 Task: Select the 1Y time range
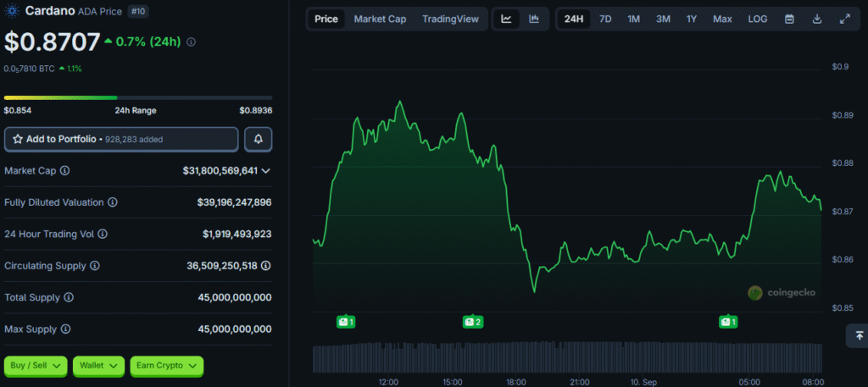pyautogui.click(x=692, y=19)
